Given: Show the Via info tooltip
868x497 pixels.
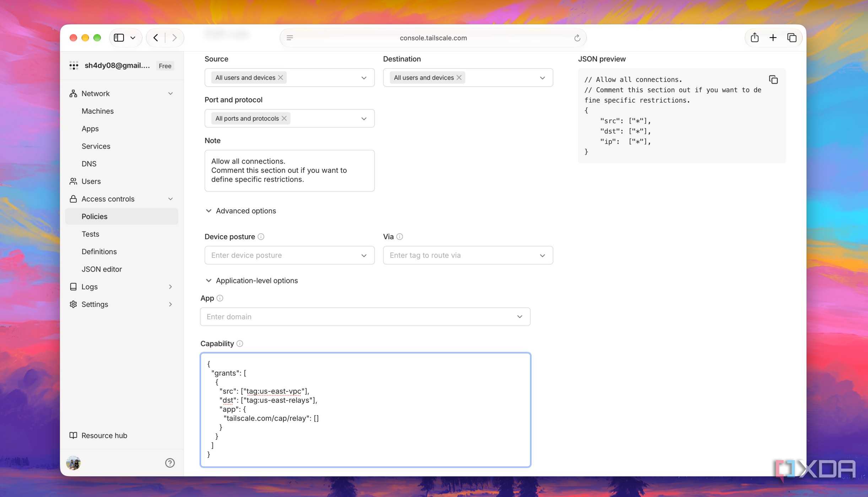Looking at the screenshot, I should coord(400,237).
